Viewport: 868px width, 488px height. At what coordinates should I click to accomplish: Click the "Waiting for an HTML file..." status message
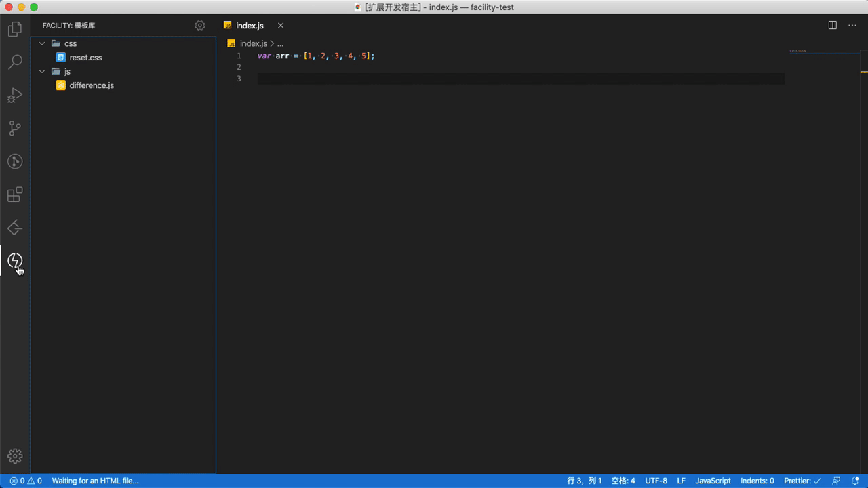click(x=95, y=481)
